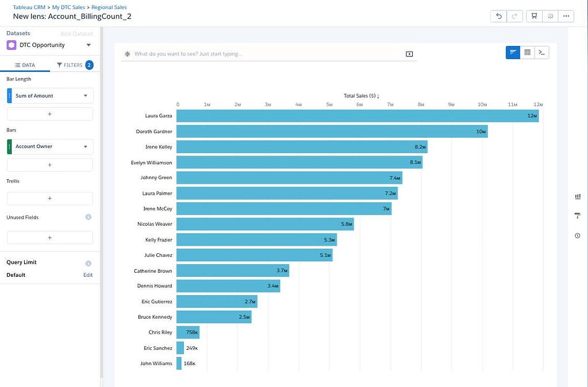Image resolution: width=588 pixels, height=387 pixels.
Task: Add a Trellis field with plus
Action: point(50,198)
